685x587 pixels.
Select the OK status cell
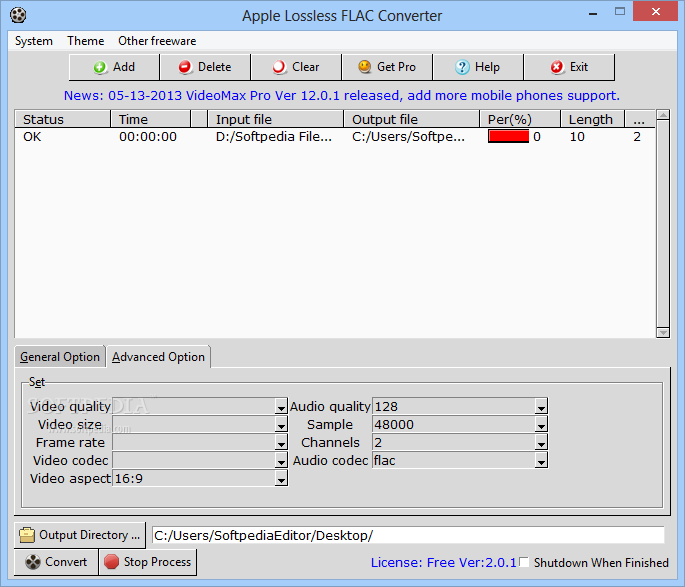pyautogui.click(x=32, y=137)
